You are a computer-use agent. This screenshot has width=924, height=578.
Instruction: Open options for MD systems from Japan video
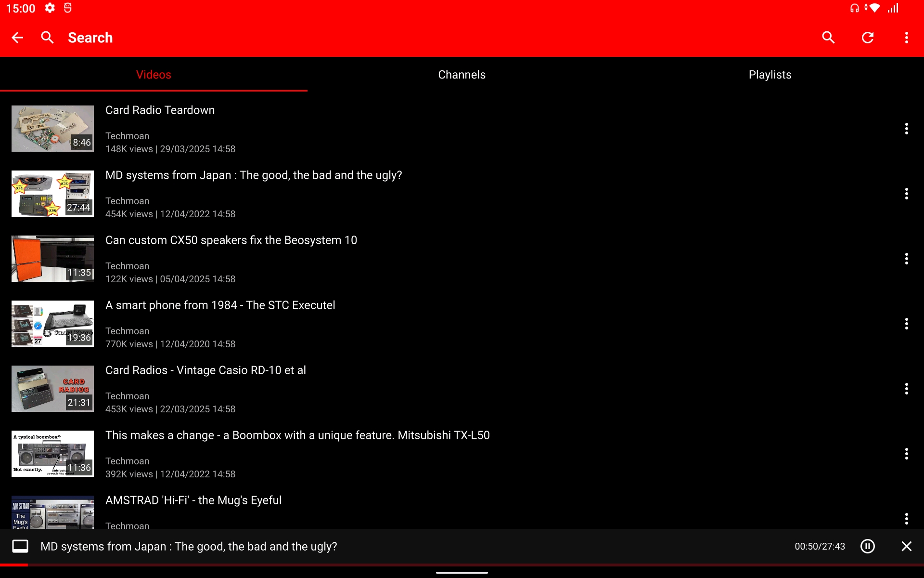907,194
